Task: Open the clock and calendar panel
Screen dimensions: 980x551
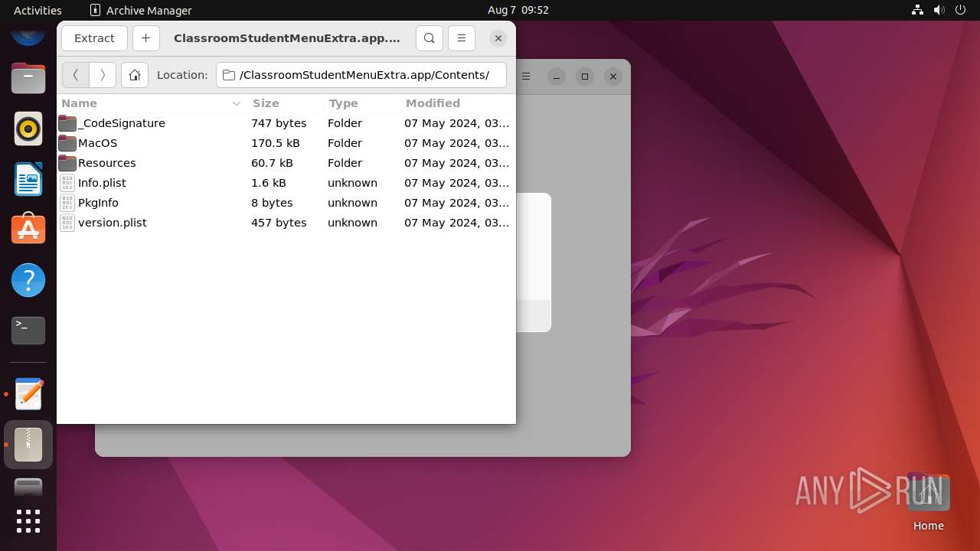Action: click(x=518, y=10)
